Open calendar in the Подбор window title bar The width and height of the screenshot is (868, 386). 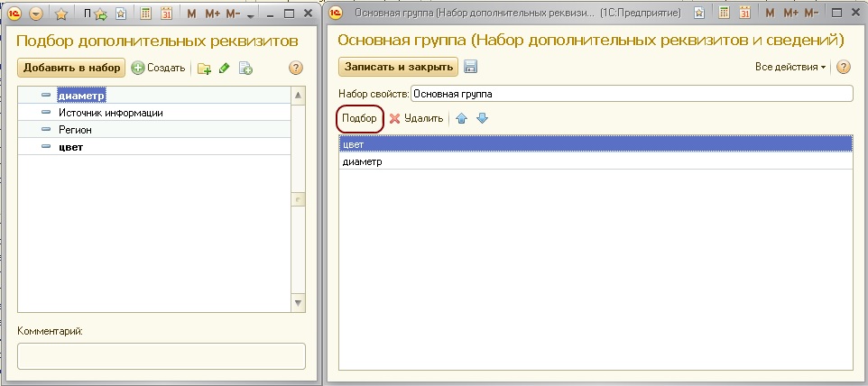pos(167,14)
